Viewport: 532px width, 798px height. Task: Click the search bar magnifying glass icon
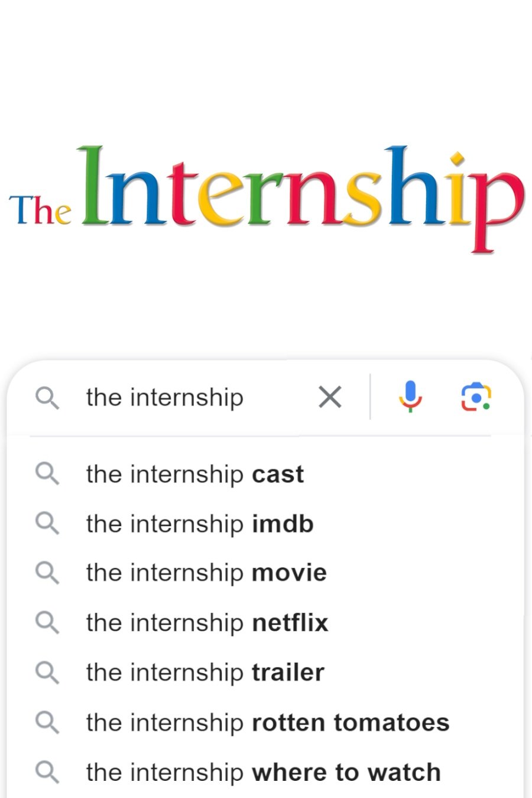click(x=47, y=398)
